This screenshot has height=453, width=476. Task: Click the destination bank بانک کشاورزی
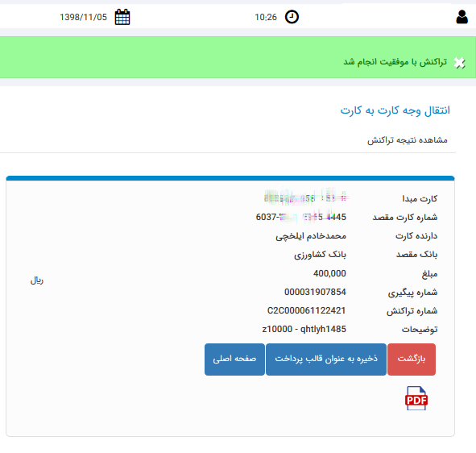(x=320, y=255)
